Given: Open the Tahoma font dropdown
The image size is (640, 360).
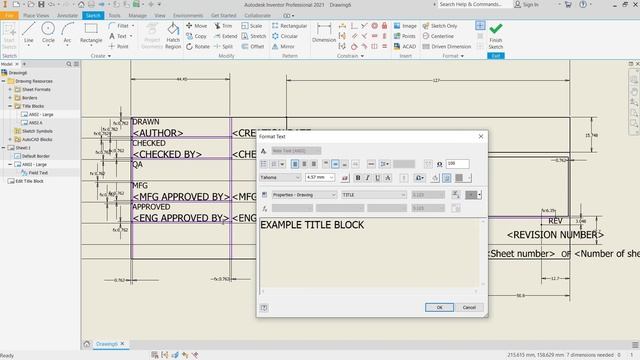Looking at the screenshot, I should pyautogui.click(x=298, y=178).
